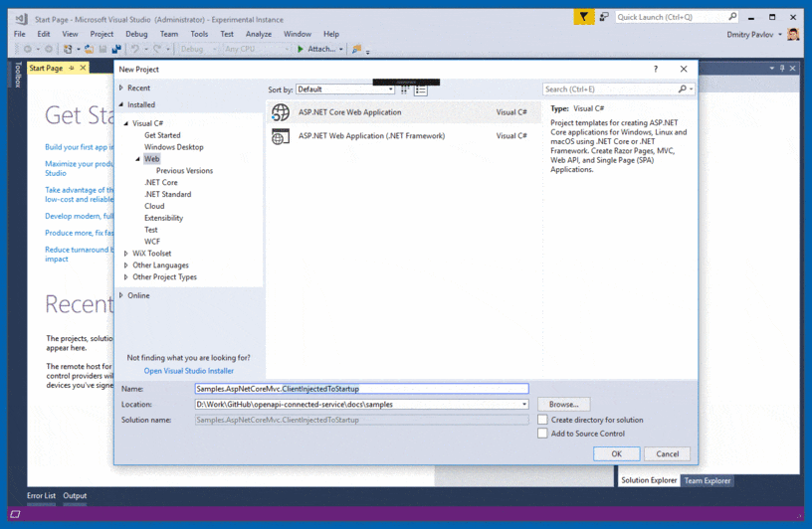
Task: Open the Error List tab
Action: coord(42,496)
